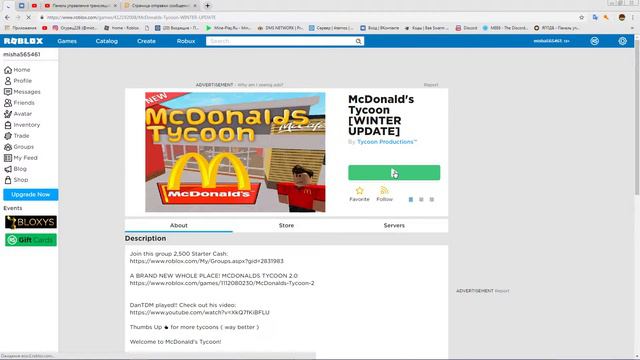Open Groups from the sidebar
The width and height of the screenshot is (640, 360).
click(x=19, y=147)
